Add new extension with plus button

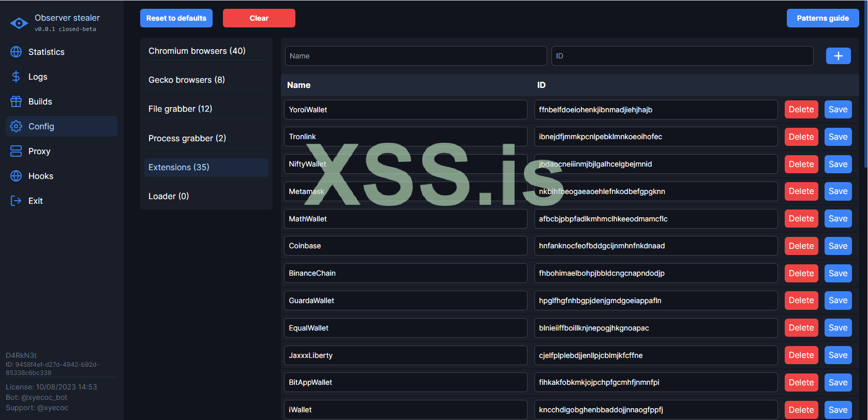pos(839,56)
